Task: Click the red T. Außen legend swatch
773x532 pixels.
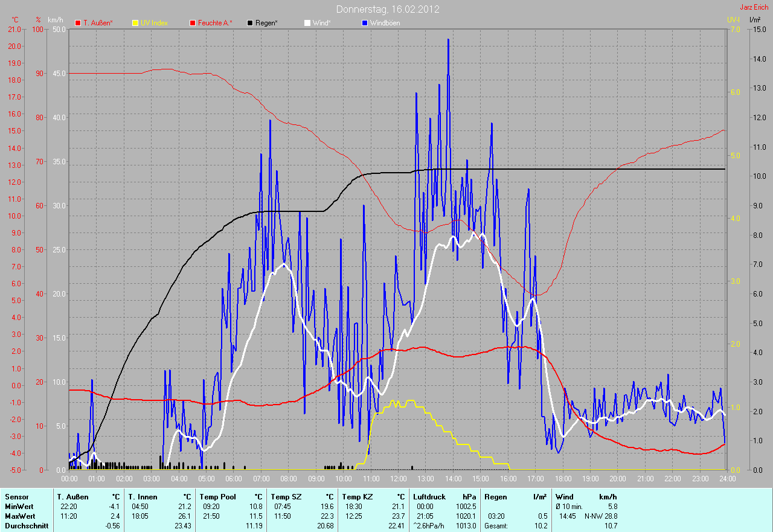Action: tap(78, 23)
